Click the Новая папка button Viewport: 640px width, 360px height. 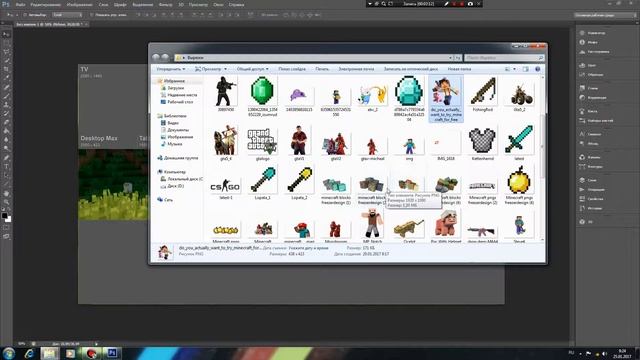pyautogui.click(x=459, y=69)
